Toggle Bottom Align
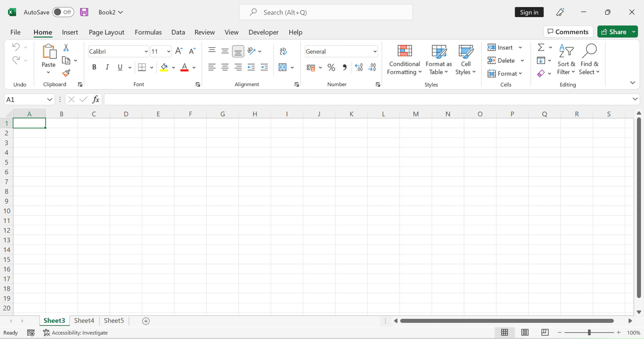The image size is (644, 339). (238, 51)
